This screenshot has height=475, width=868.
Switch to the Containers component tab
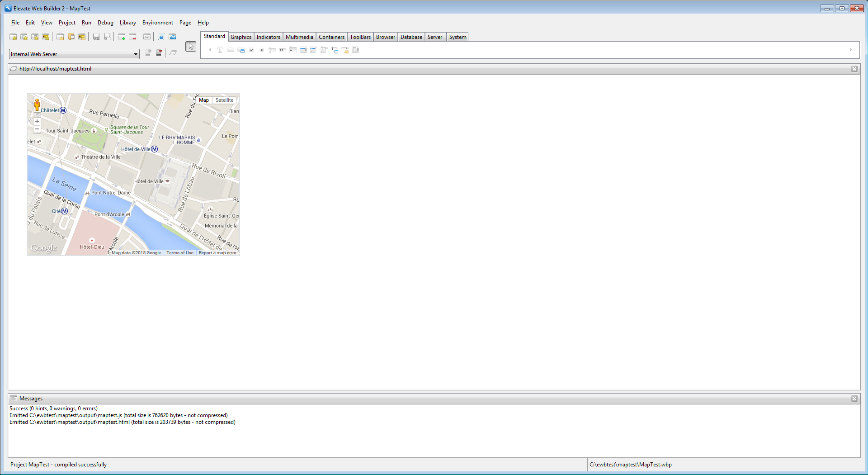pyautogui.click(x=331, y=37)
